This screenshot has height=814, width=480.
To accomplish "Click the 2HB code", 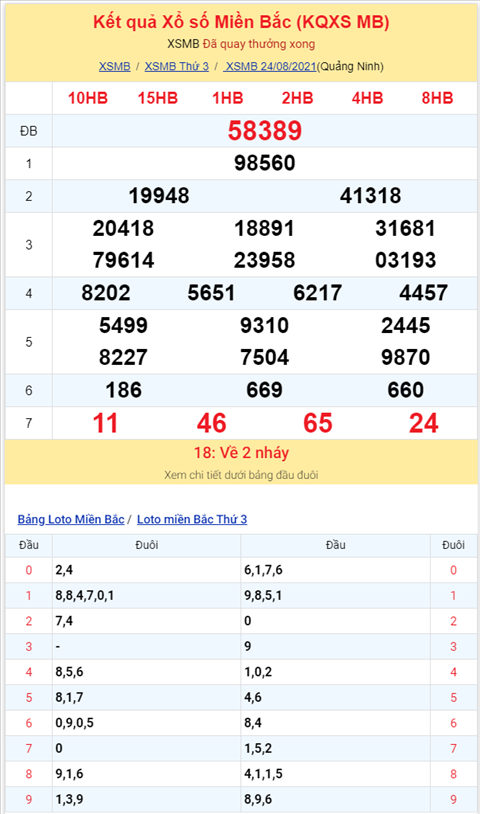I will click(x=297, y=98).
